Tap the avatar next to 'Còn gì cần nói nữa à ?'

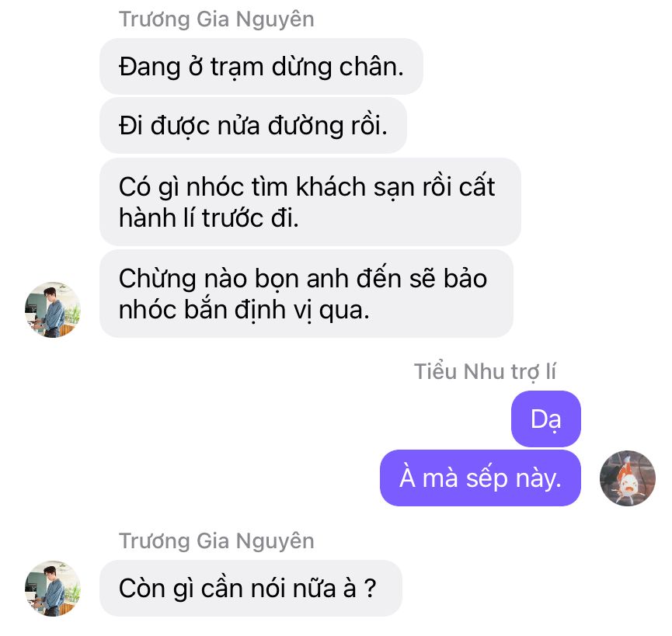point(53,589)
